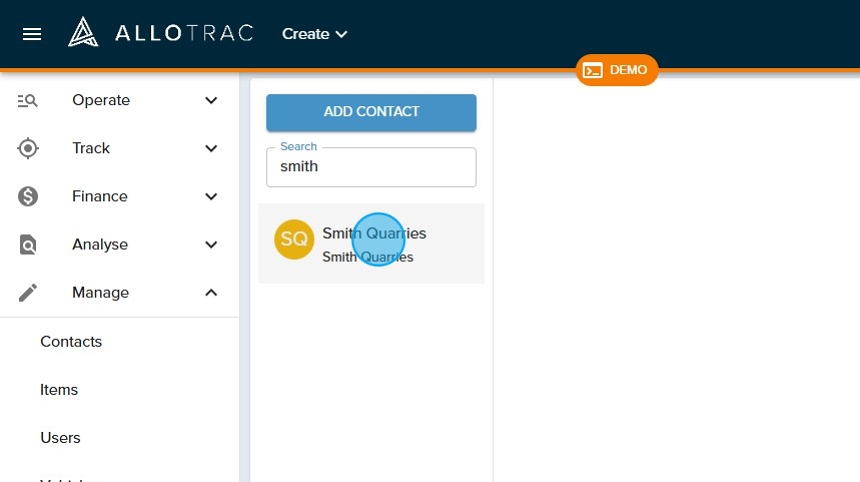Expand the Analyse section chevron

[211, 244]
